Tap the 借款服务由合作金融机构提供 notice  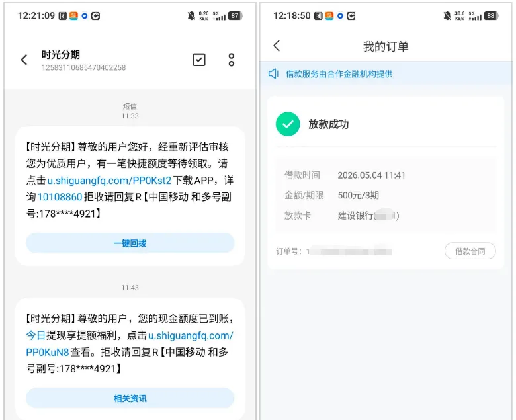click(339, 74)
